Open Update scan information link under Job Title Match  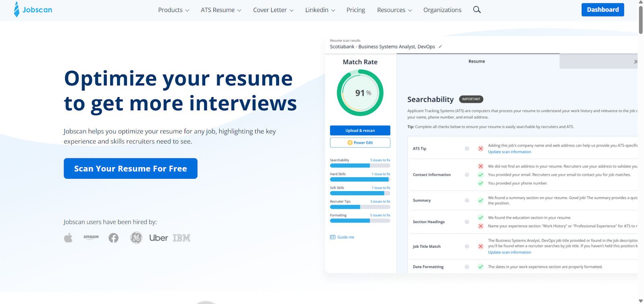[510, 252]
